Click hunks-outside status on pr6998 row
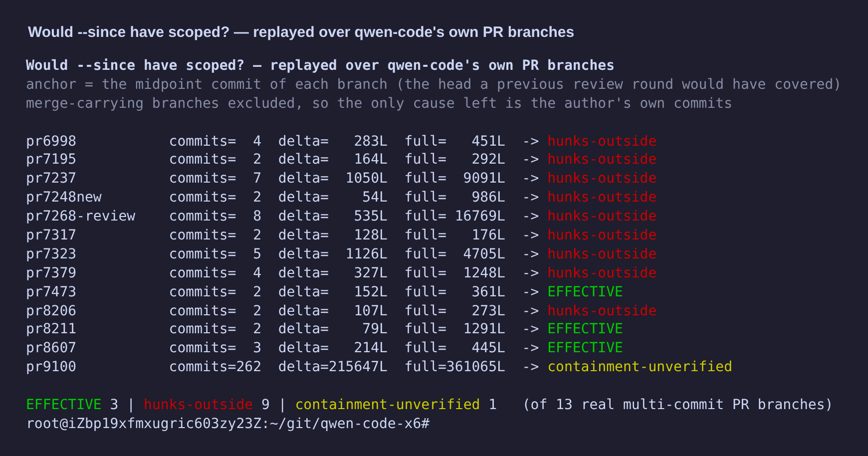This screenshot has height=456, width=868. 602,141
